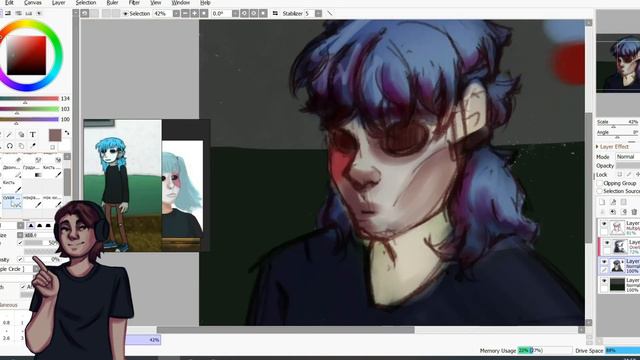
Task: Adjust the layer Opacity slider
Action: [628, 166]
